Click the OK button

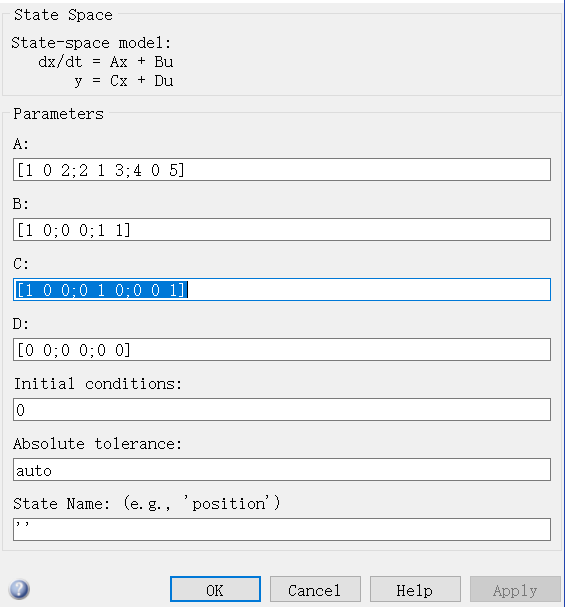[215, 589]
